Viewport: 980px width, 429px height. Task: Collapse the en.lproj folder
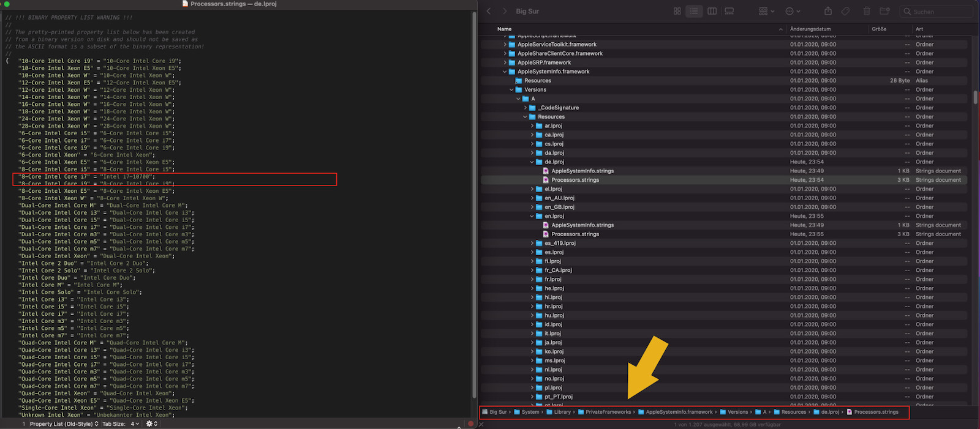coord(532,216)
